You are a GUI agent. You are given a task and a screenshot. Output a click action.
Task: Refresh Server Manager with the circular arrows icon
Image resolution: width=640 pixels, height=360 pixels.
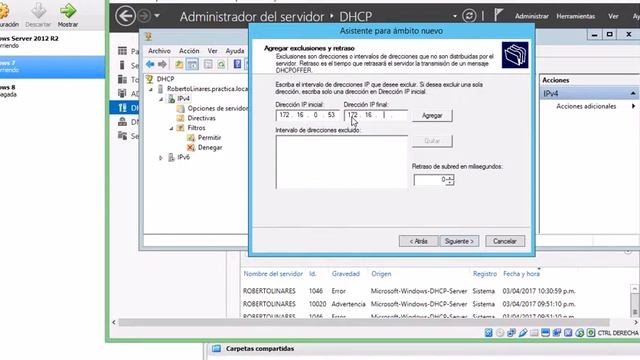point(469,16)
